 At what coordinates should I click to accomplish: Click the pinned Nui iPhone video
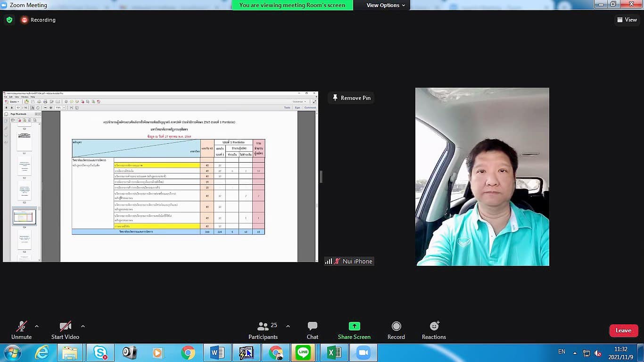pyautogui.click(x=482, y=177)
